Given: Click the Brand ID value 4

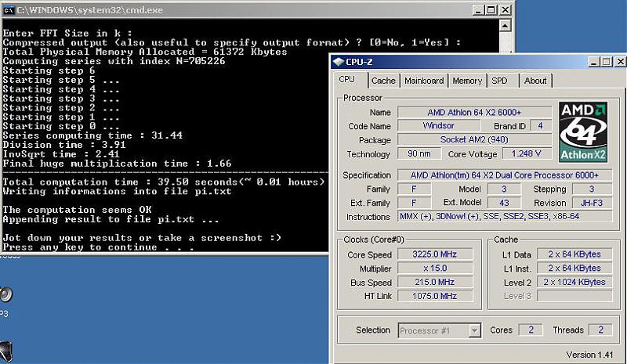Looking at the screenshot, I should [540, 126].
